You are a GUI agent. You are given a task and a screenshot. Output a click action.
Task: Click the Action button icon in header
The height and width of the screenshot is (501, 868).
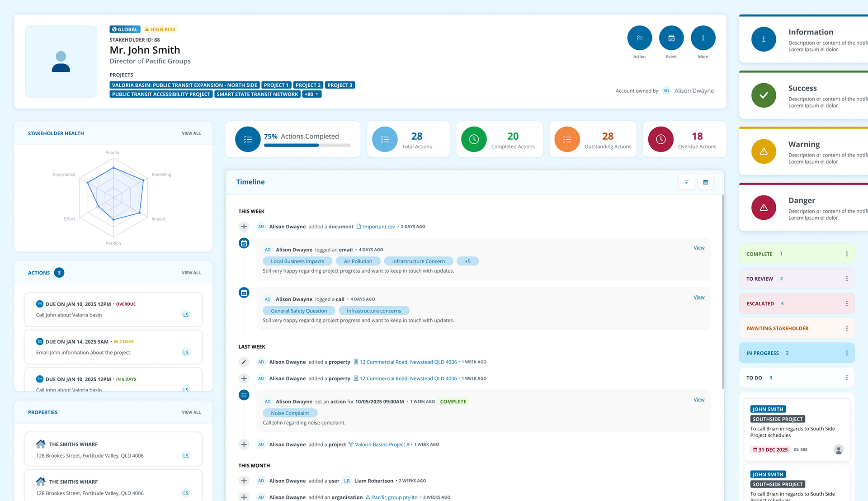pos(639,38)
